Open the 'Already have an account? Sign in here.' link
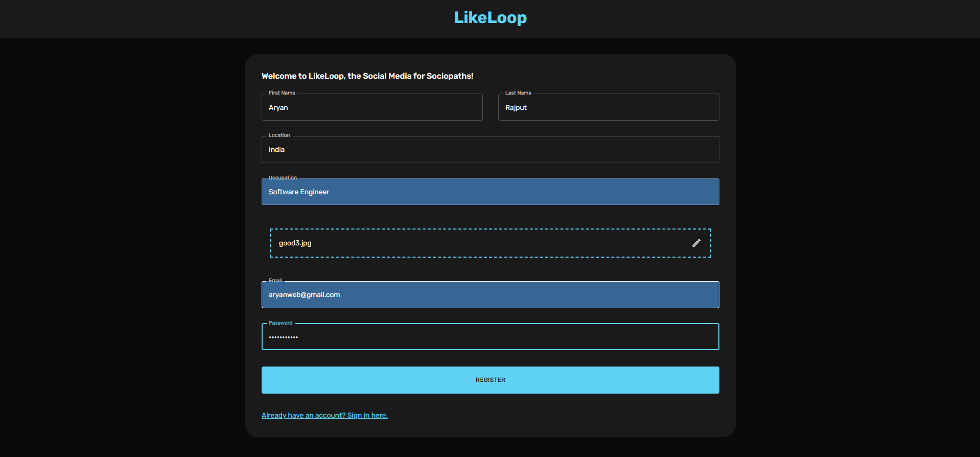This screenshot has height=457, width=980. (324, 415)
